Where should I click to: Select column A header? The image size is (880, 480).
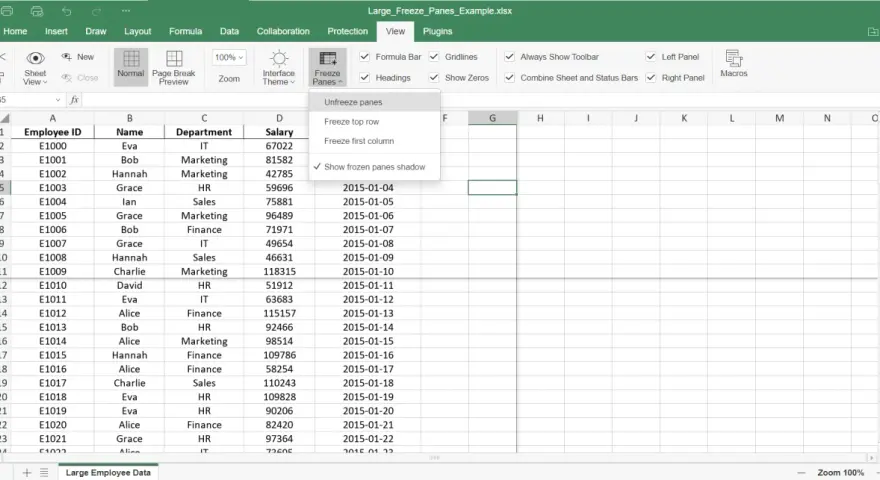(x=52, y=118)
